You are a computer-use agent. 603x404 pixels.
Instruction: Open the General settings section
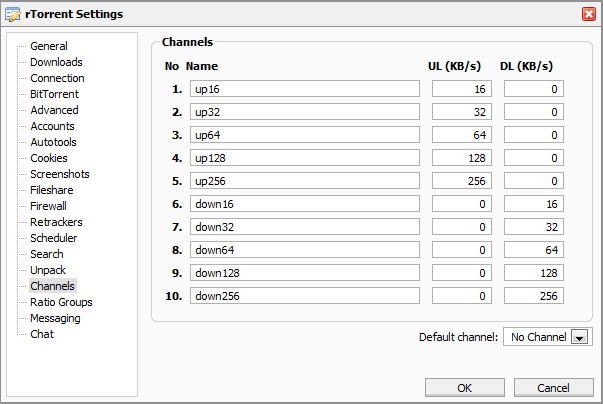tap(48, 46)
